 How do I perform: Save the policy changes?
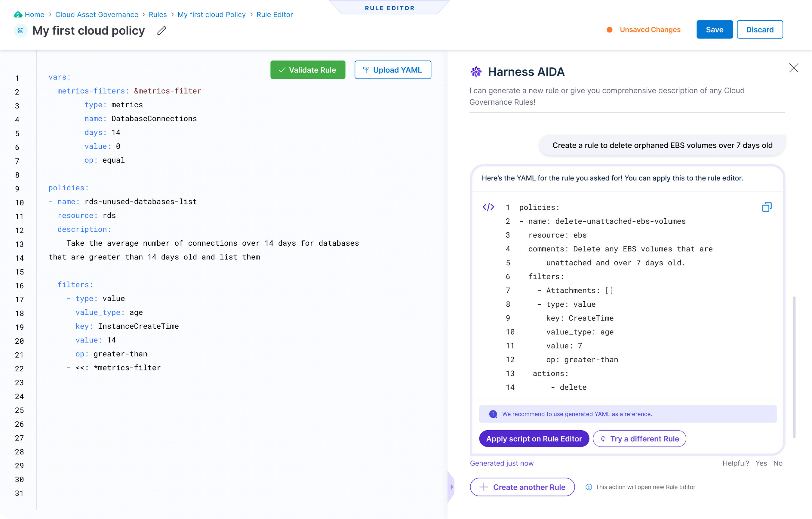tap(714, 29)
